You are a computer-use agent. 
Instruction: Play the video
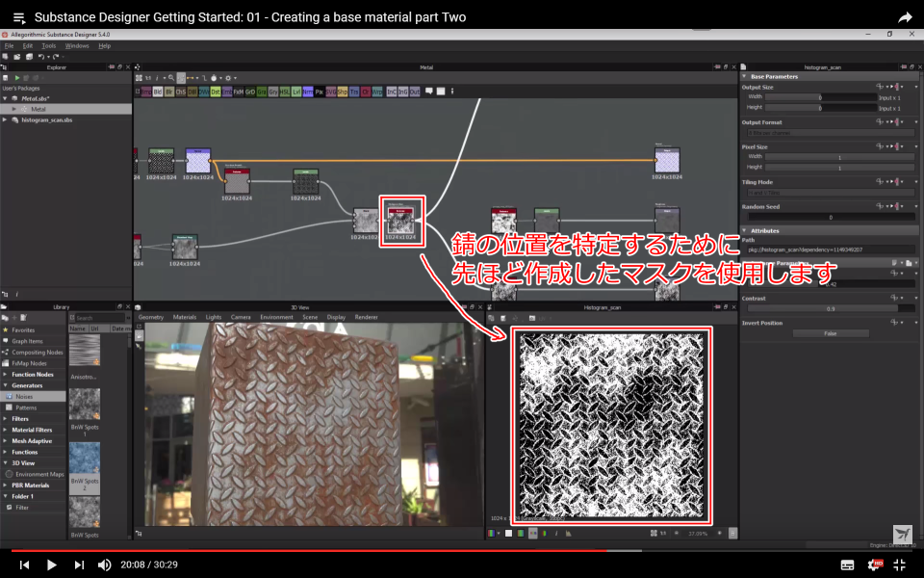click(51, 565)
